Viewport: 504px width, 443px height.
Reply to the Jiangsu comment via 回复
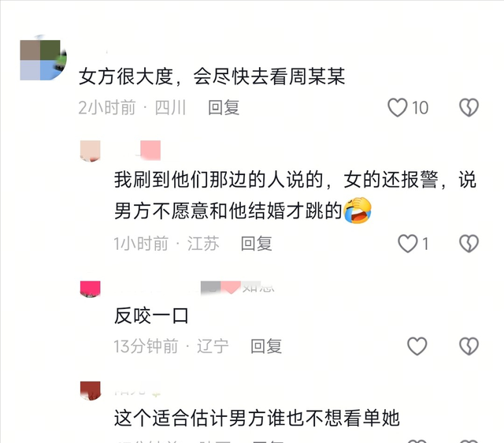tap(257, 244)
